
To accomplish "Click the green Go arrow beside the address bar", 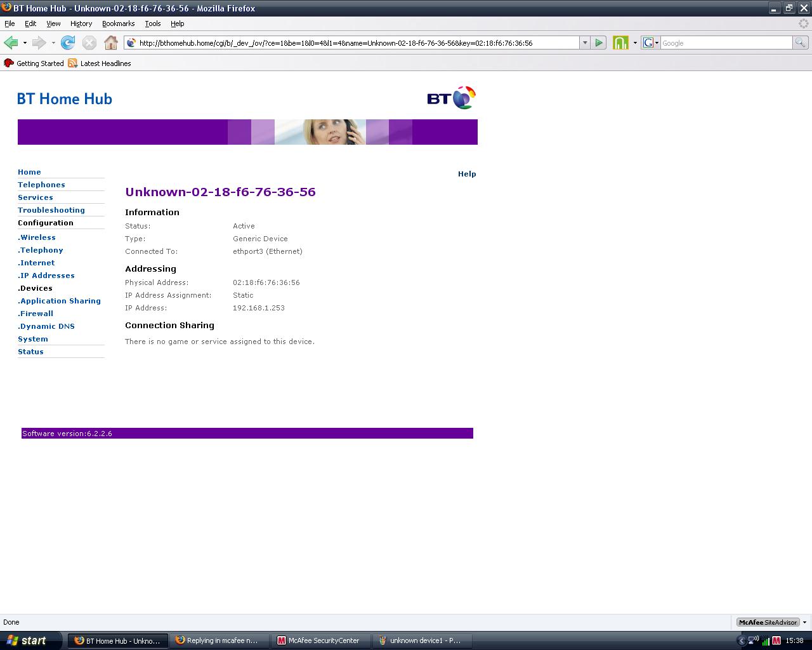I will click(598, 43).
